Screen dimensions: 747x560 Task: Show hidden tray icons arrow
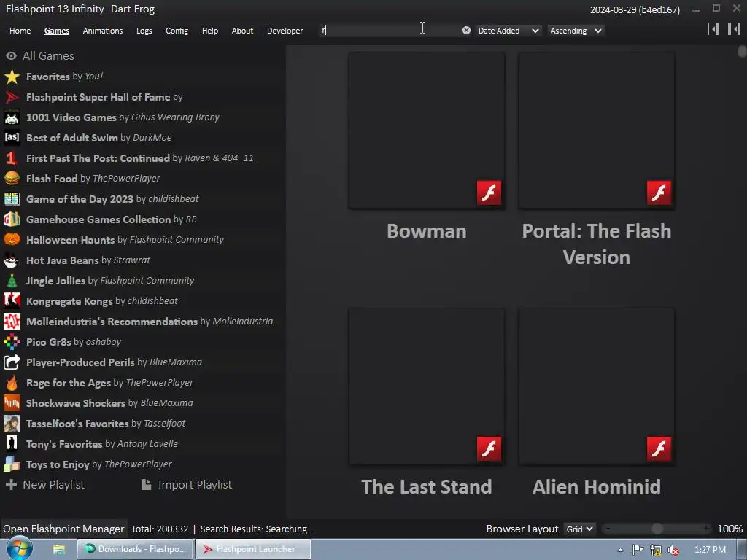(x=620, y=550)
